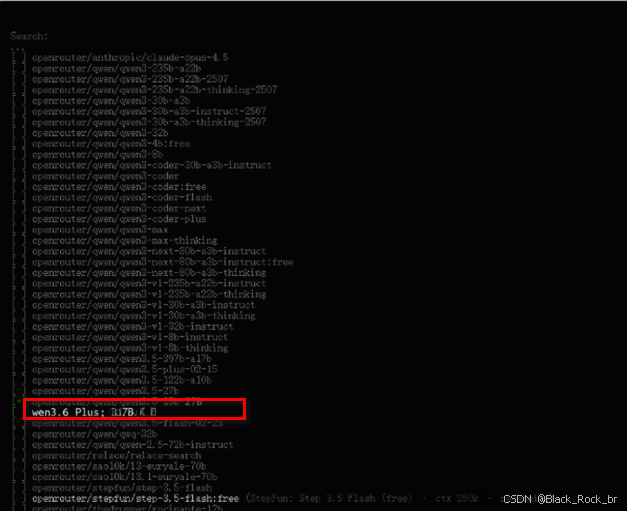
Task: Toggle the checkbox for qwen3-30b-a3b-instruct-2507
Action: point(19,112)
